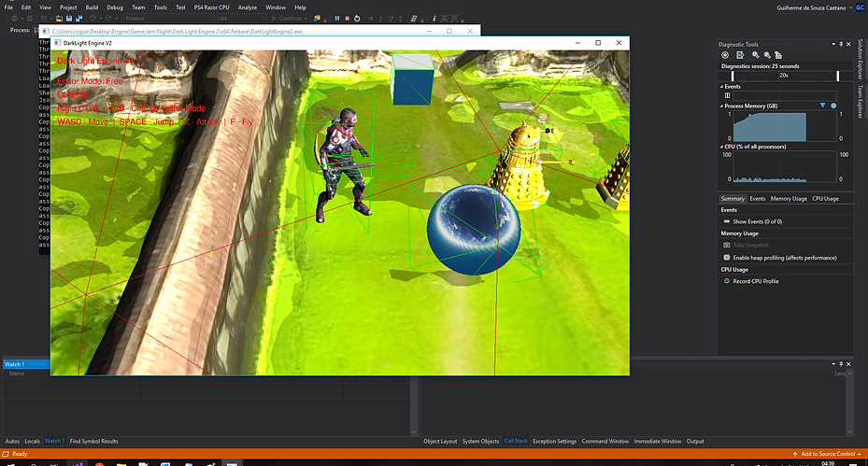Screen dimensions: 868x466
Task: Open the Diagnostic Tools window options dropdown
Action: pyautogui.click(x=833, y=44)
